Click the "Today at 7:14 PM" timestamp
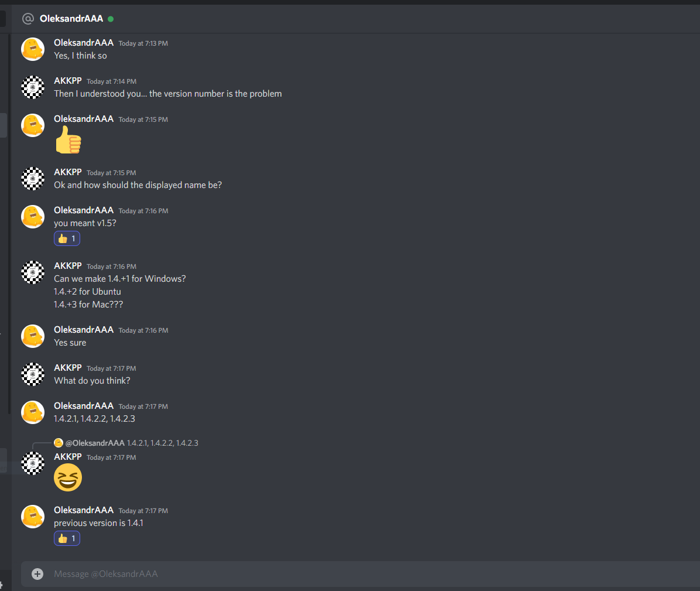Screen dimensions: 700x591 pos(112,81)
